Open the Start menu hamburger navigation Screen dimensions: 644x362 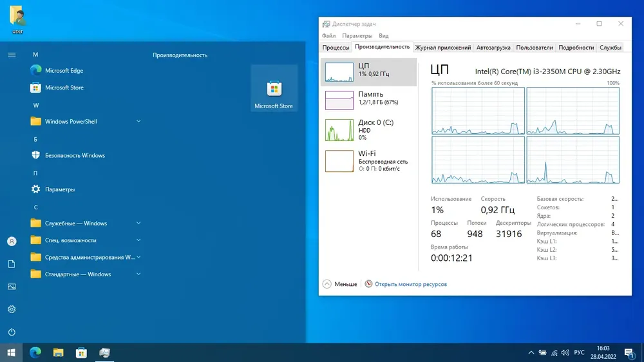point(12,55)
